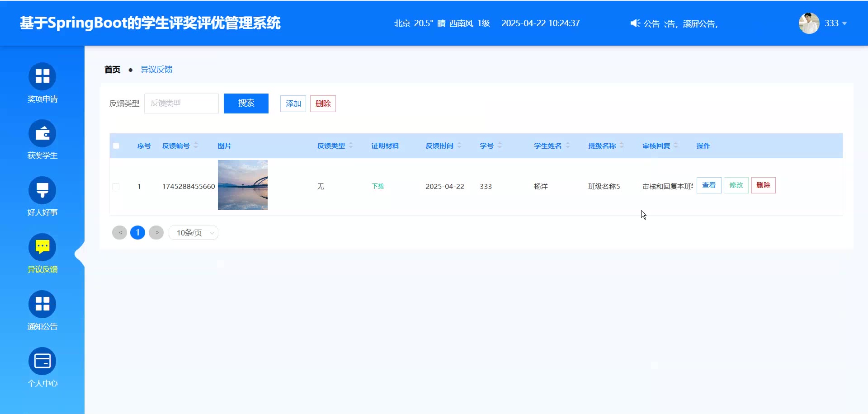The height and width of the screenshot is (414, 868).
Task: Expand the 333 user account dropdown
Action: pyautogui.click(x=835, y=24)
